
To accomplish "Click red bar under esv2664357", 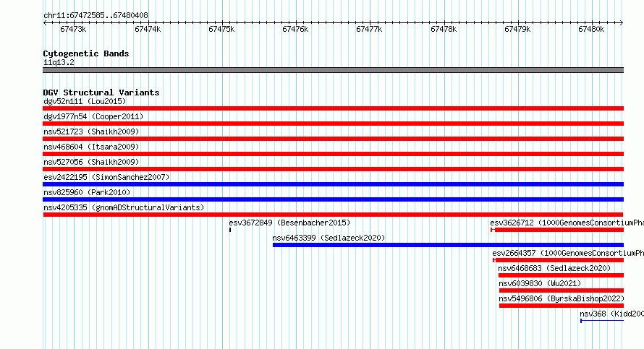I will (558, 260).
